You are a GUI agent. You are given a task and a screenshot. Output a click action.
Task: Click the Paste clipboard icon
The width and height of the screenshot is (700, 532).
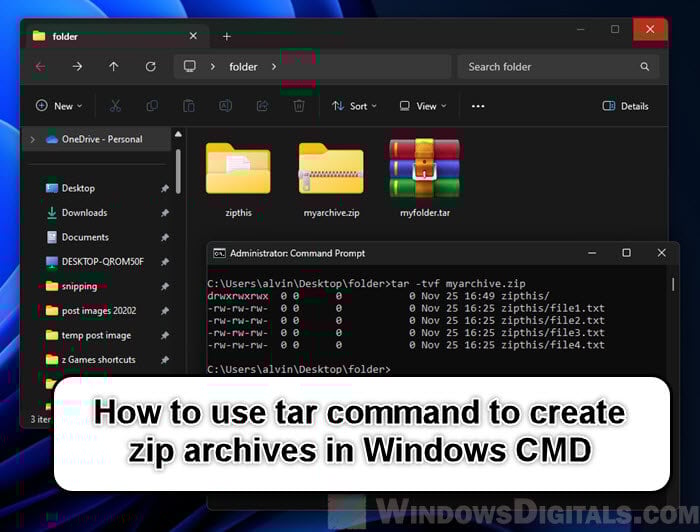click(x=189, y=106)
